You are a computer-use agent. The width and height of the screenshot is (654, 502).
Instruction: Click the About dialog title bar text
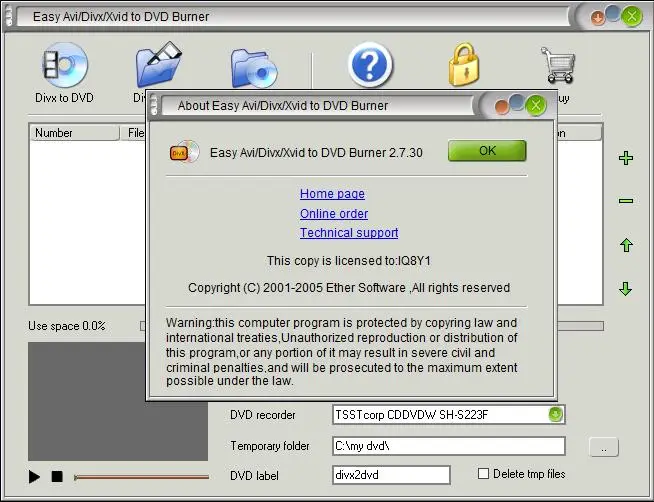pyautogui.click(x=283, y=105)
